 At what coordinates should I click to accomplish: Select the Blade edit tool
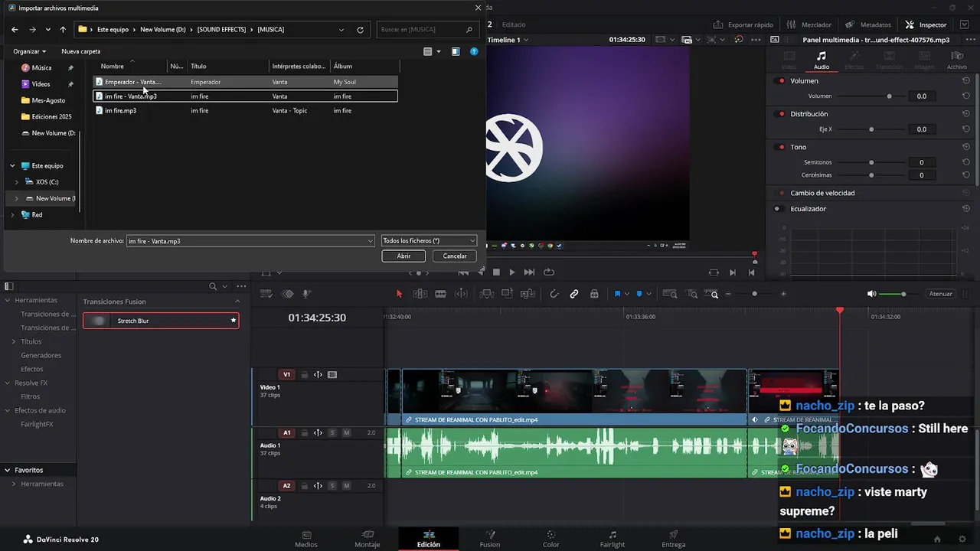click(x=440, y=294)
